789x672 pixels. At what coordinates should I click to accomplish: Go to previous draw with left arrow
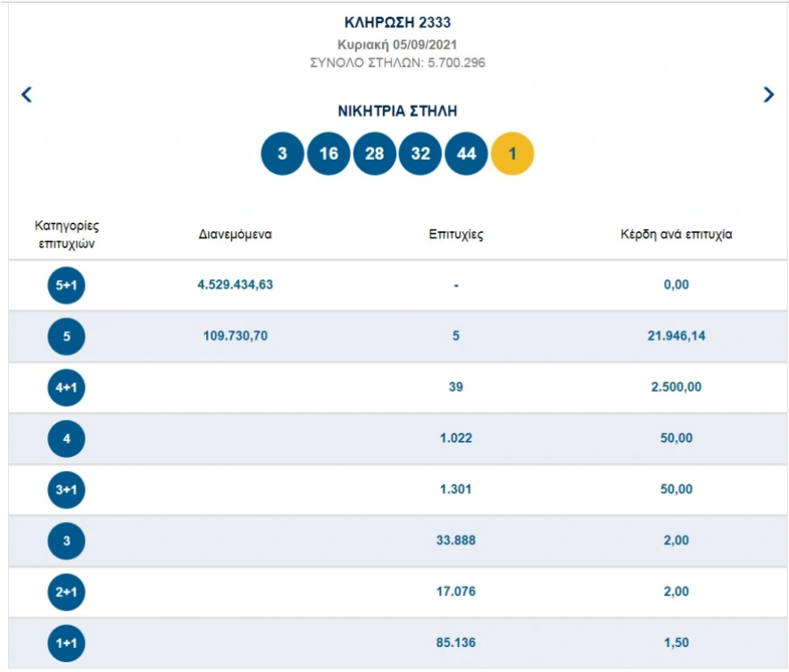point(27,95)
